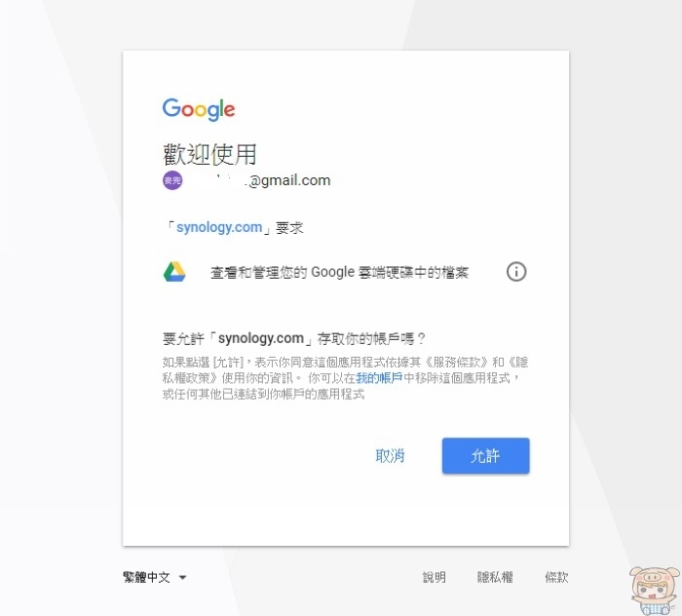Open the 隱私權 footer link

pyautogui.click(x=495, y=578)
